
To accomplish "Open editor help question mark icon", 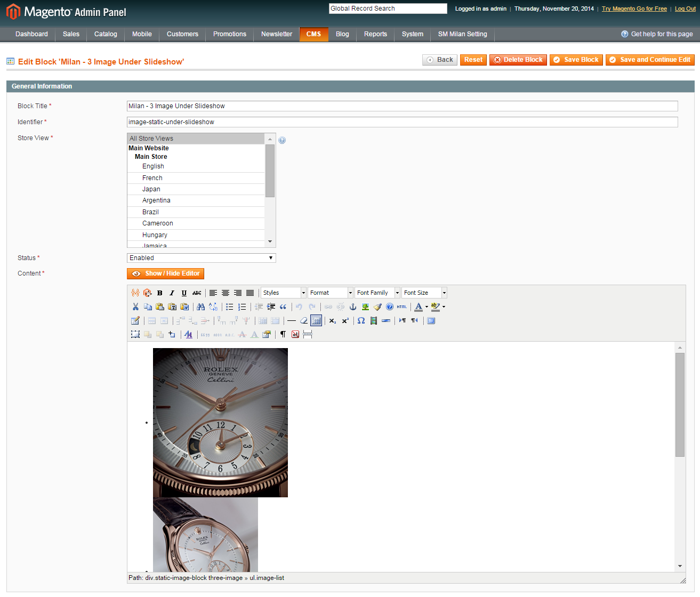I will coord(390,306).
